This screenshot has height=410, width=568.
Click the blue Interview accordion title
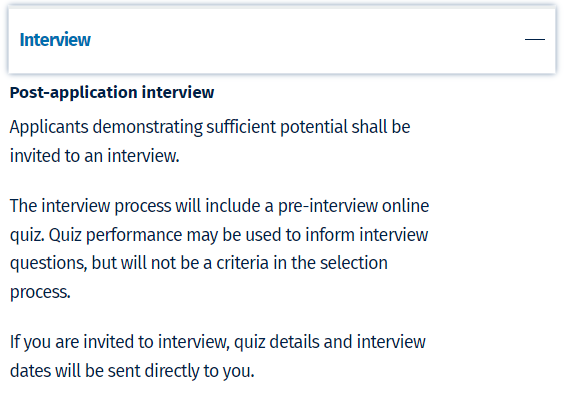tap(55, 39)
